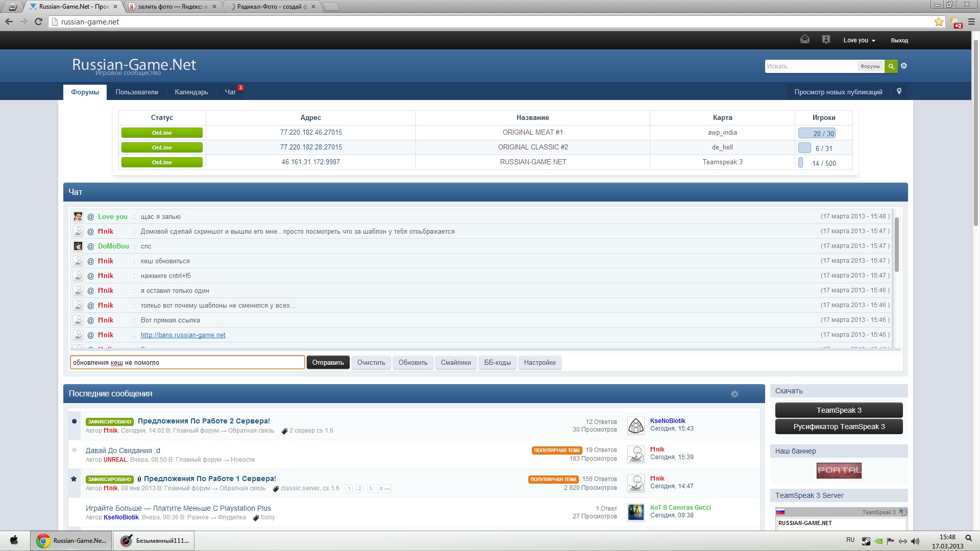Open the ББ-коды button

497,363
